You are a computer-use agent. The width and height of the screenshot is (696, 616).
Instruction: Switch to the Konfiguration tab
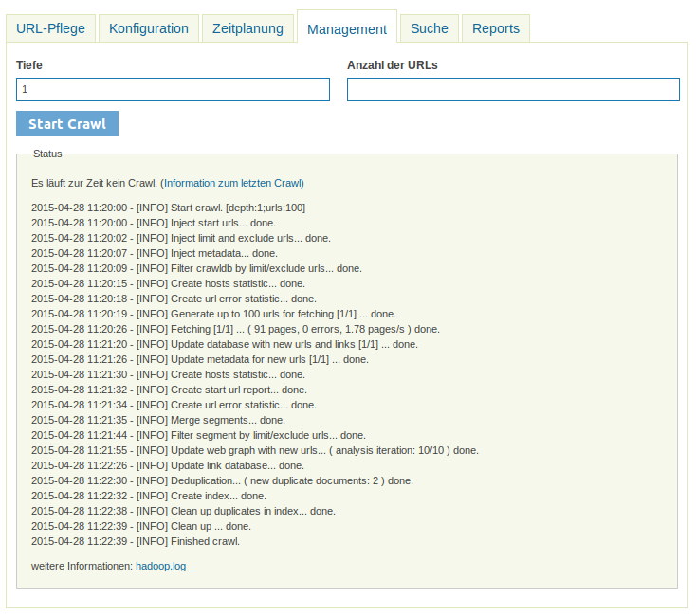pos(149,28)
